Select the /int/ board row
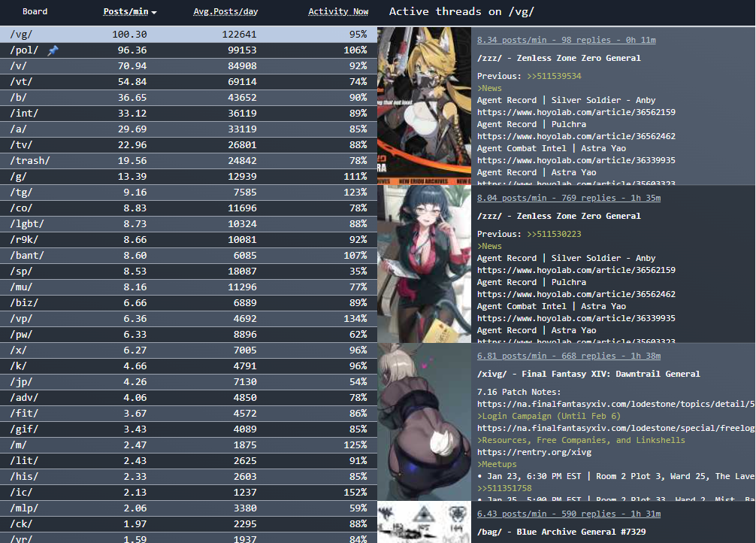Screen dimensions: 756x543 click(189, 114)
